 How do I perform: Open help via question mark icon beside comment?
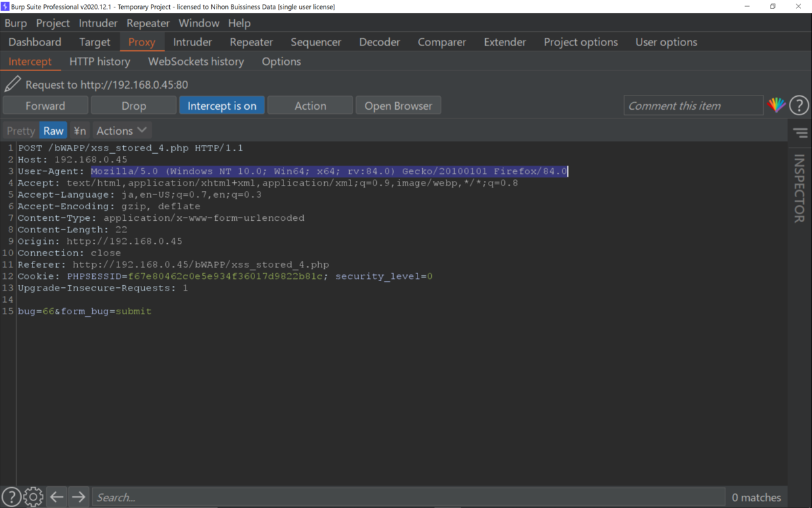click(799, 105)
